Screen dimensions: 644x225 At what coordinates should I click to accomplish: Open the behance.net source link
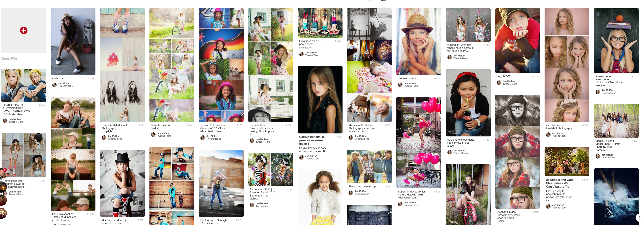coord(305,48)
